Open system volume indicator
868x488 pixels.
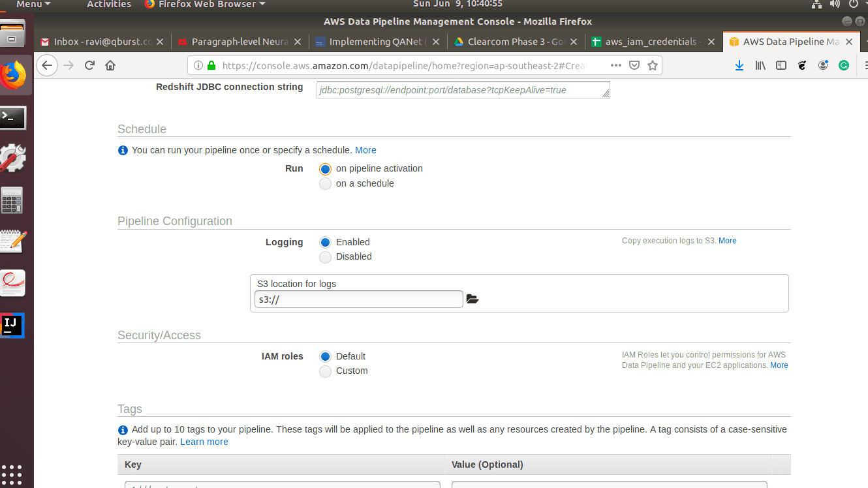835,4
